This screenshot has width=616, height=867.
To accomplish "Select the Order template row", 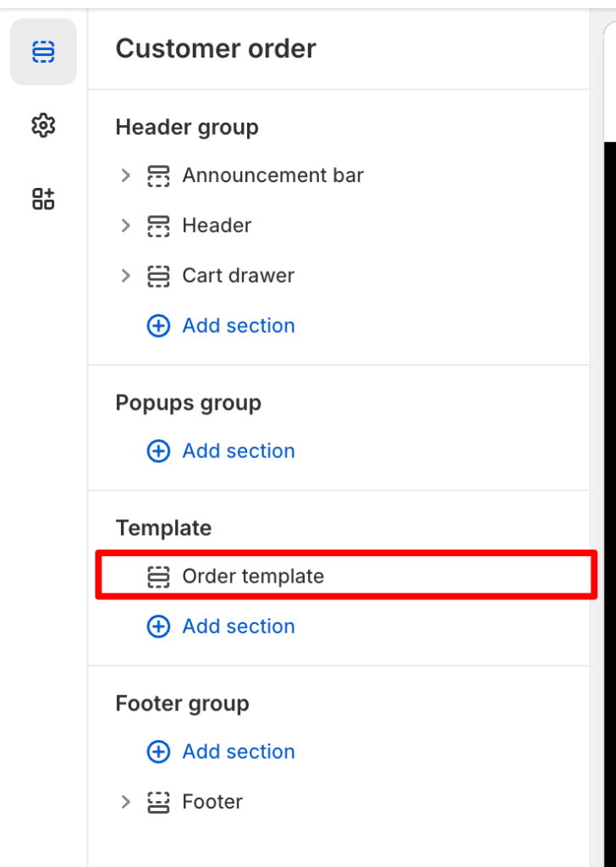I will coord(346,575).
